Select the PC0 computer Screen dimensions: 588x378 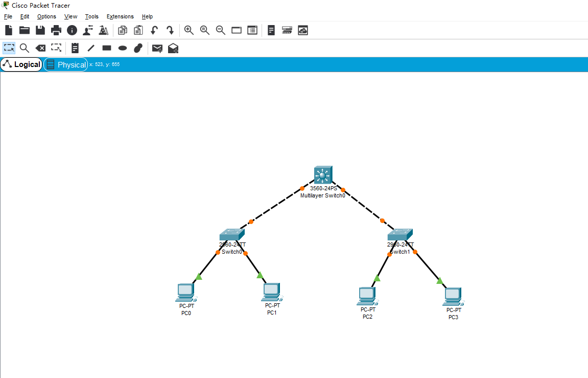[x=186, y=293]
